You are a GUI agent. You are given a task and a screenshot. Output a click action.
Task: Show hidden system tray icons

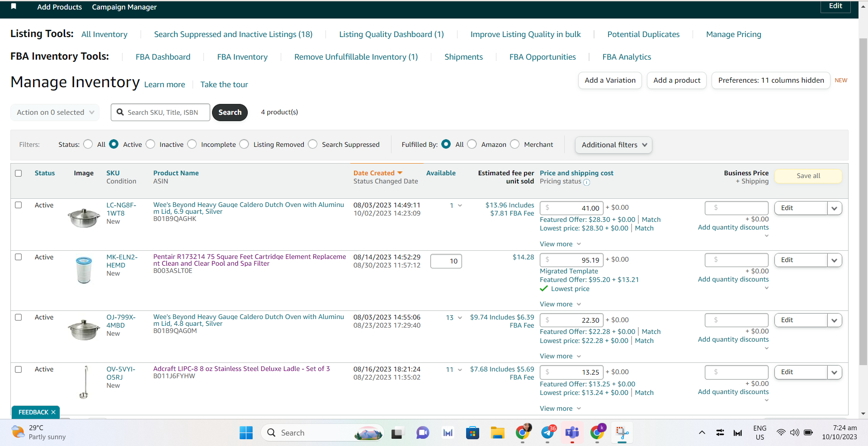702,432
